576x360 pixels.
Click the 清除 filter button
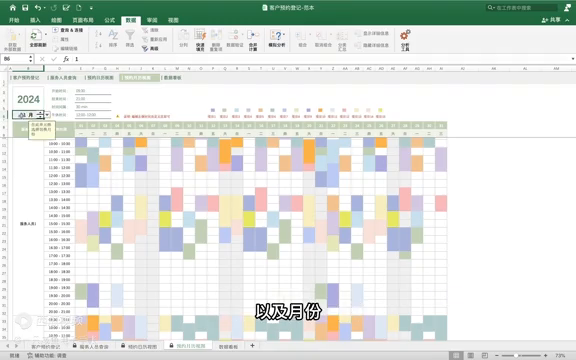(151, 30)
